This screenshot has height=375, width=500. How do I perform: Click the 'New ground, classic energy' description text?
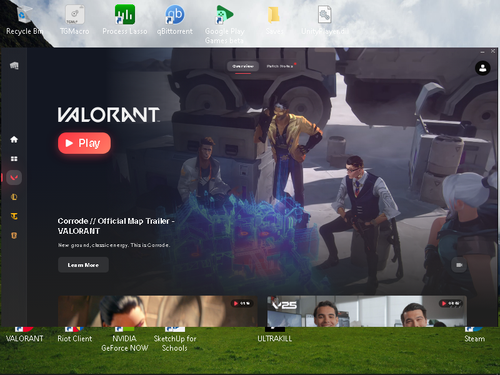point(114,245)
